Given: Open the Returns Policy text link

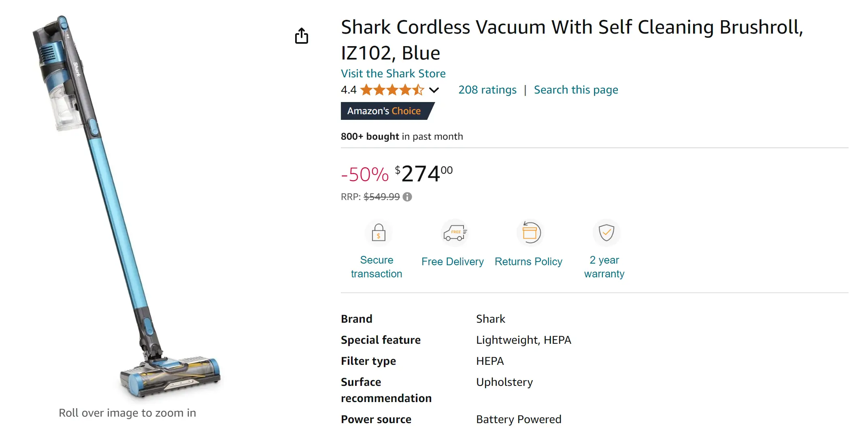Looking at the screenshot, I should (528, 262).
